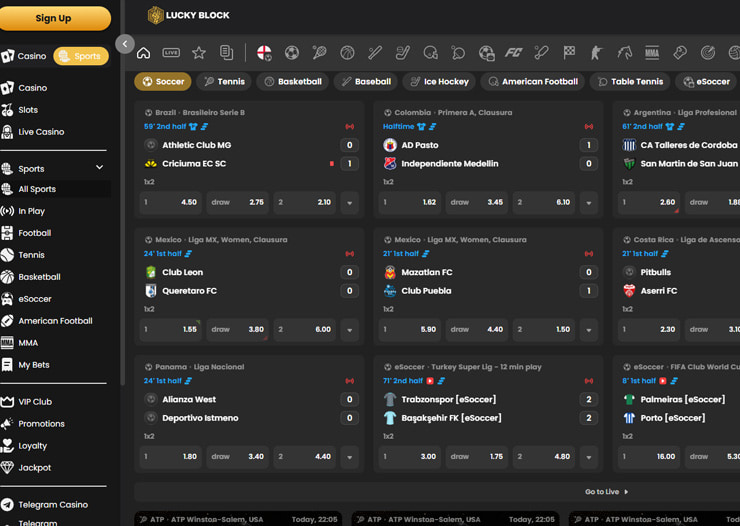Click the checkered flag racing icon
The image size is (740, 526).
[569, 53]
